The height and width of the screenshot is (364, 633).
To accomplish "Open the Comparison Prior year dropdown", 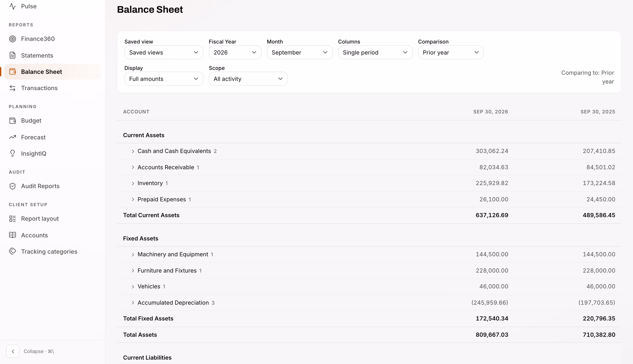I will [451, 52].
